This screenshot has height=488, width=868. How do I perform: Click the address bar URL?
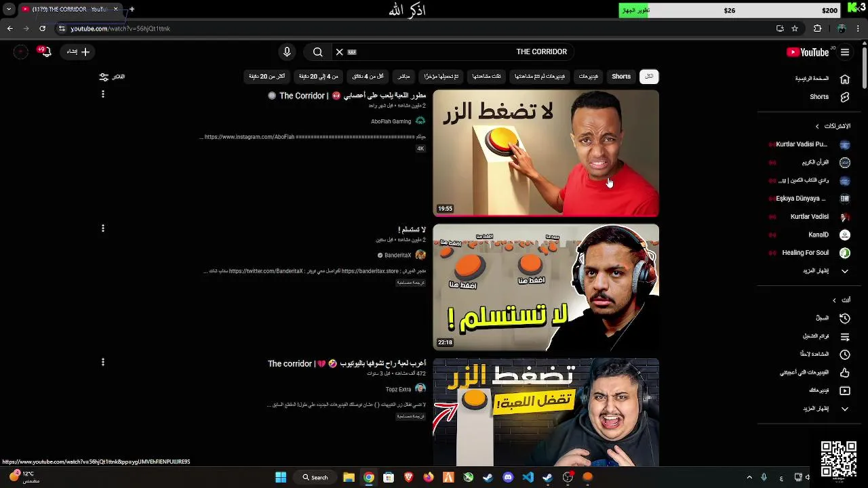point(120,28)
